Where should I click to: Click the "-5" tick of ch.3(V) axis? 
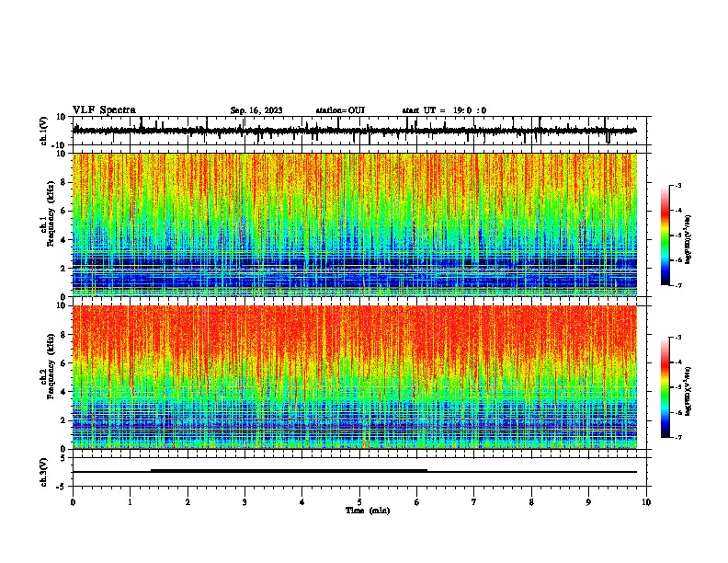(x=63, y=486)
